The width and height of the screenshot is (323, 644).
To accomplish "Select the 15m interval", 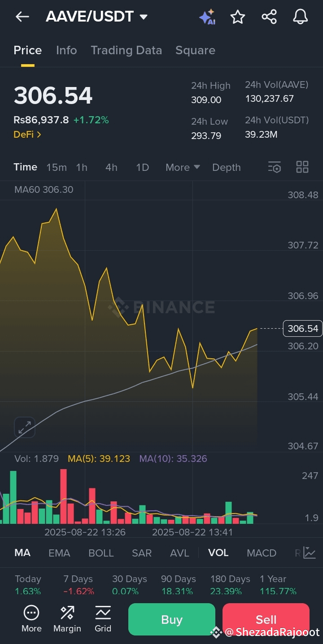I will click(57, 167).
